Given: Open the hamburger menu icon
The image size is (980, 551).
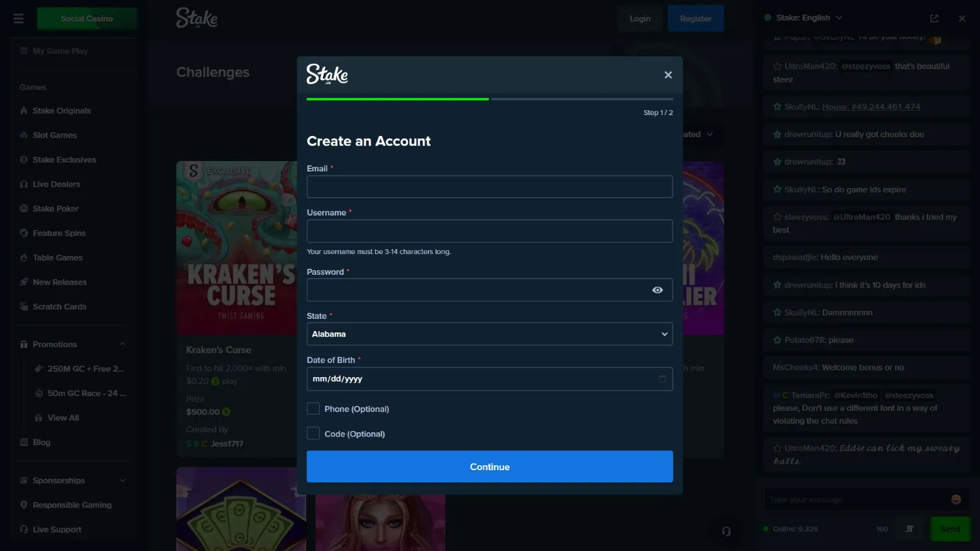Looking at the screenshot, I should coord(18,18).
